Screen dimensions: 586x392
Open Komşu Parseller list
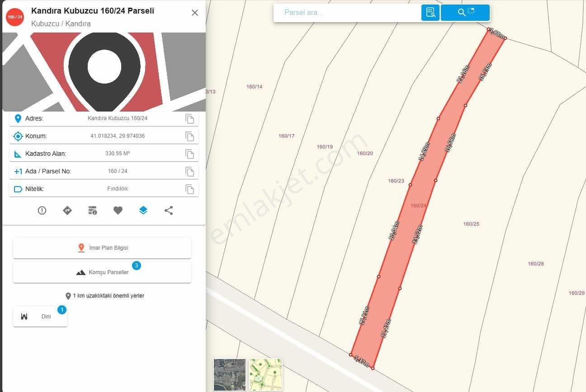coord(102,272)
